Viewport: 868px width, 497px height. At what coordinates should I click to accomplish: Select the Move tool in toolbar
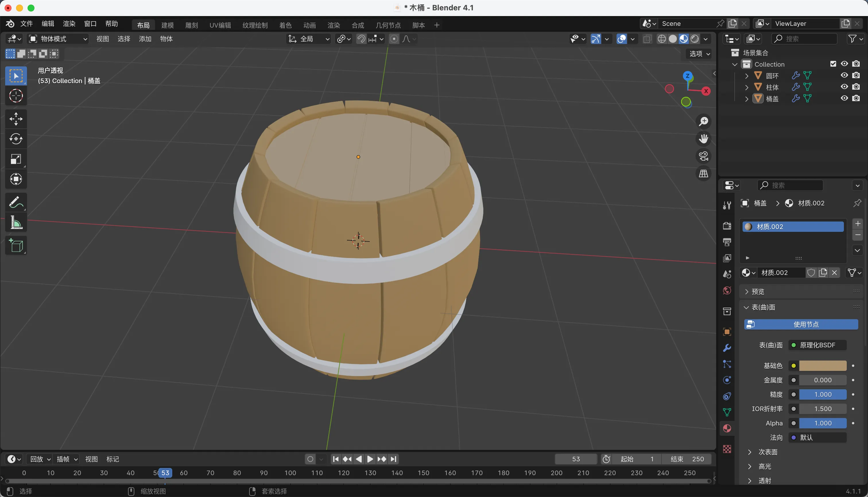pos(16,119)
